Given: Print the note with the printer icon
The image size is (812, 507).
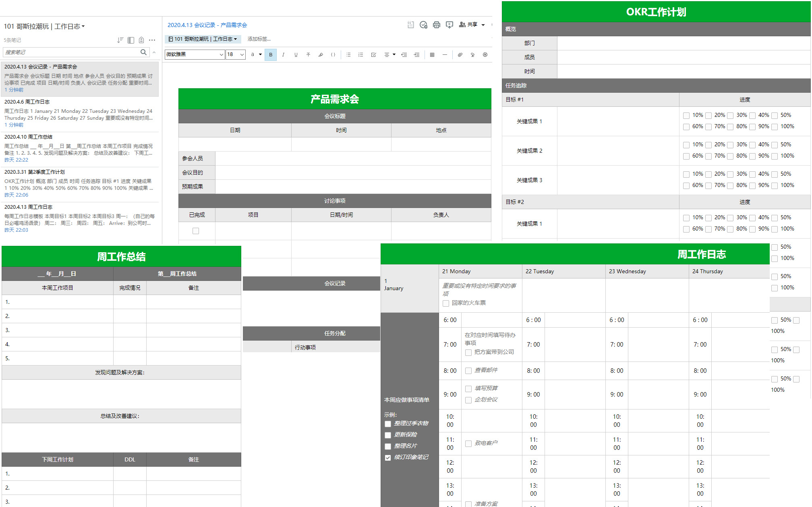Looking at the screenshot, I should (437, 25).
